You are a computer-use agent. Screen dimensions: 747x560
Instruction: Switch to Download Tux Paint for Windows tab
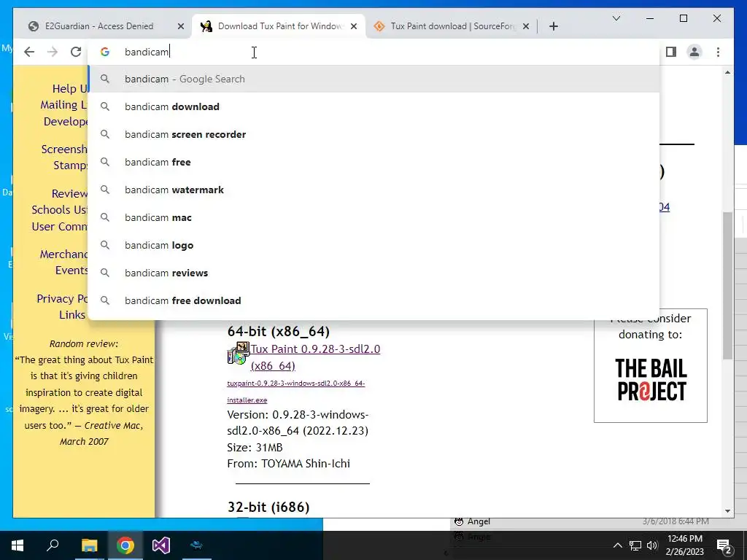pyautogui.click(x=279, y=26)
